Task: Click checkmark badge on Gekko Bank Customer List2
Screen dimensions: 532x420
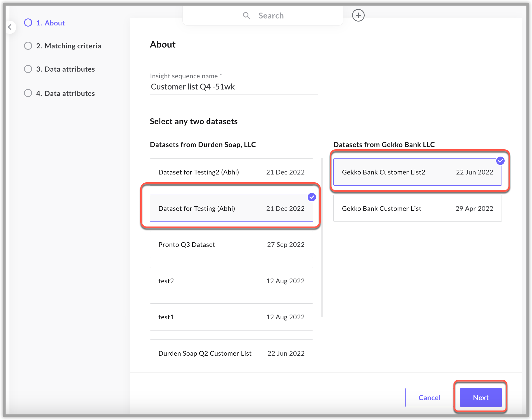Action: click(500, 161)
